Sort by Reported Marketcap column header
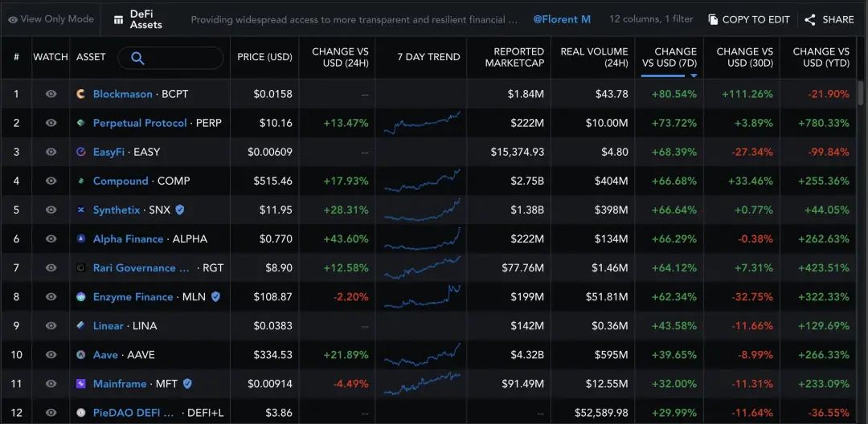This screenshot has width=868, height=424. click(514, 58)
